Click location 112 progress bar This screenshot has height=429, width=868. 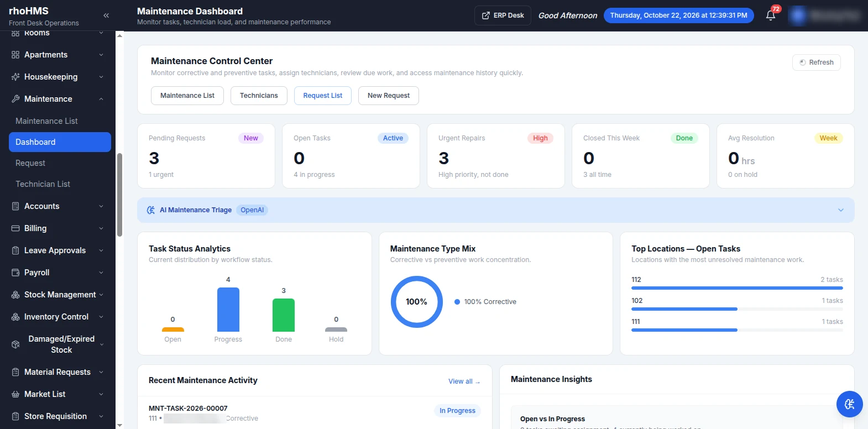click(737, 288)
